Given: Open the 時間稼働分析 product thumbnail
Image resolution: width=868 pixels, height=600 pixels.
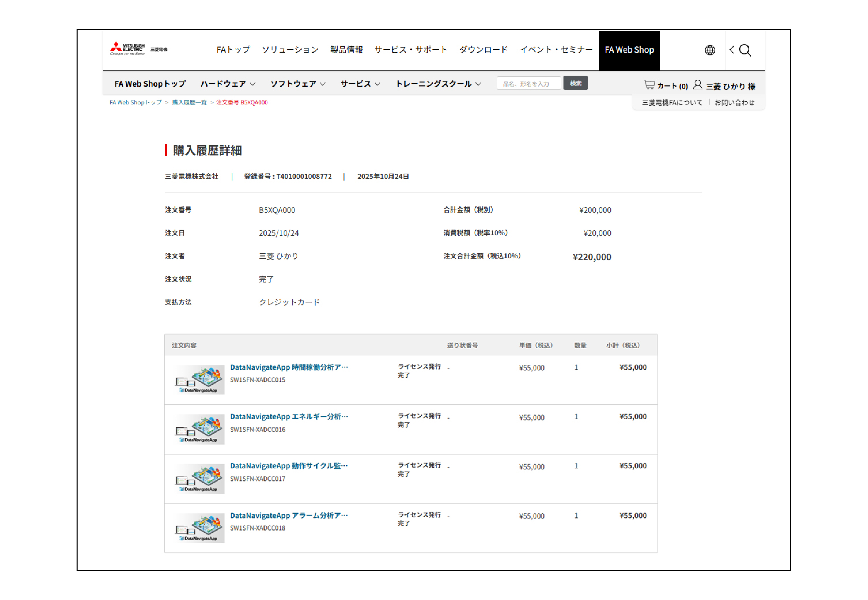Looking at the screenshot, I should [x=200, y=380].
